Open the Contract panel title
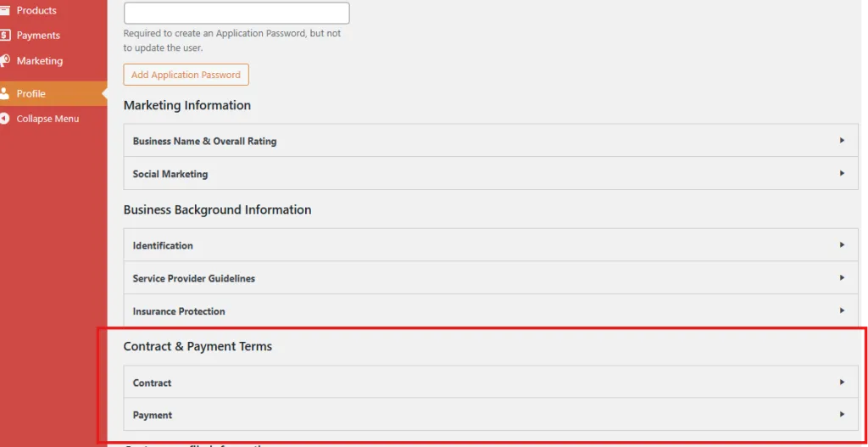Screen dimensions: 868x447 tap(153, 383)
